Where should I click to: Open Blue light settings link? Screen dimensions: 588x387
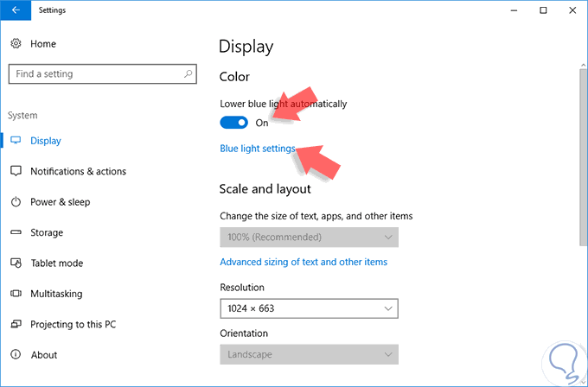point(258,149)
